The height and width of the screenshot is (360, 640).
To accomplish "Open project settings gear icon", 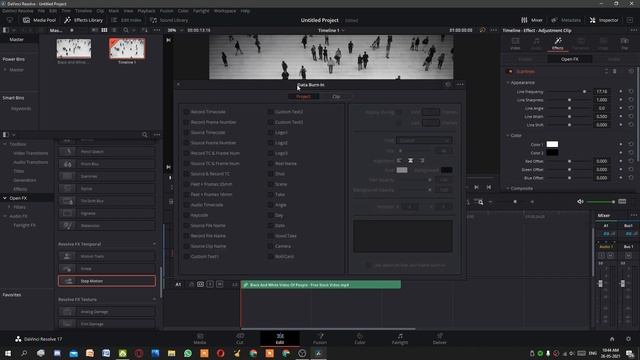I will tap(628, 339).
